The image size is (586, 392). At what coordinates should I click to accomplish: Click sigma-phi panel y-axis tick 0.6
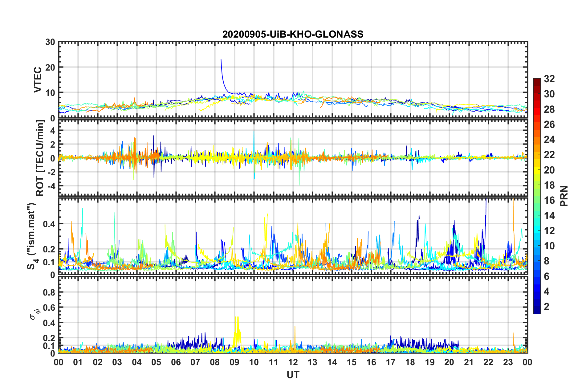click(49, 308)
